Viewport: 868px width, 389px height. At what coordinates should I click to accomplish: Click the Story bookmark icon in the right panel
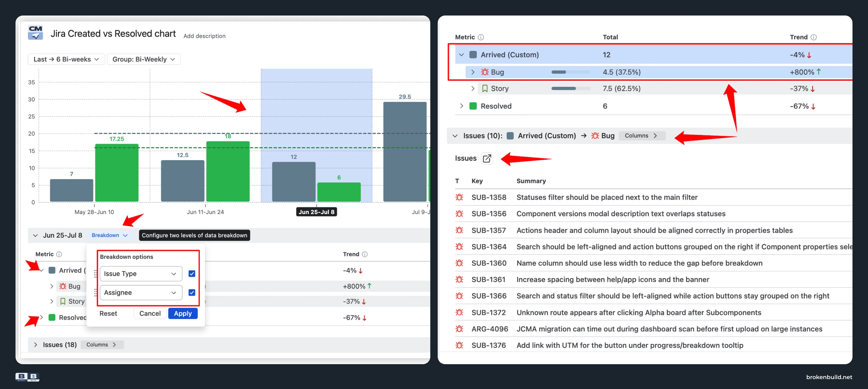[x=485, y=88]
